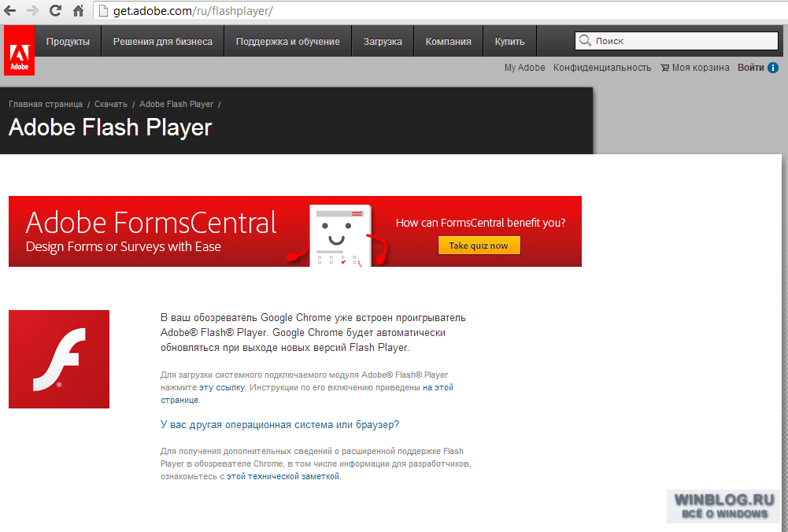Click the Flash Player logo image
Image resolution: width=788 pixels, height=532 pixels.
(x=59, y=359)
